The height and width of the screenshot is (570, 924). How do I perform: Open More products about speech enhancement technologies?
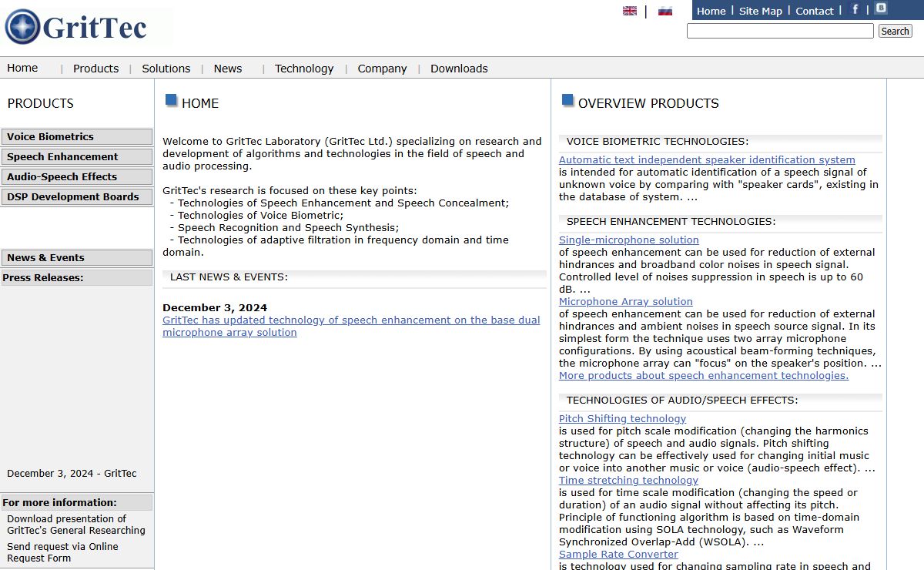coord(704,375)
